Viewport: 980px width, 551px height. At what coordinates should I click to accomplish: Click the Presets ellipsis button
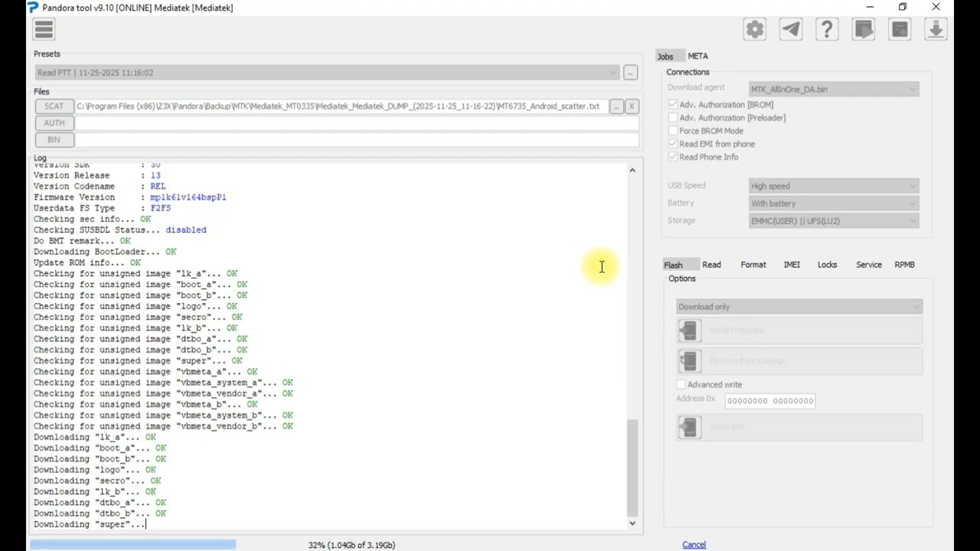coord(630,73)
